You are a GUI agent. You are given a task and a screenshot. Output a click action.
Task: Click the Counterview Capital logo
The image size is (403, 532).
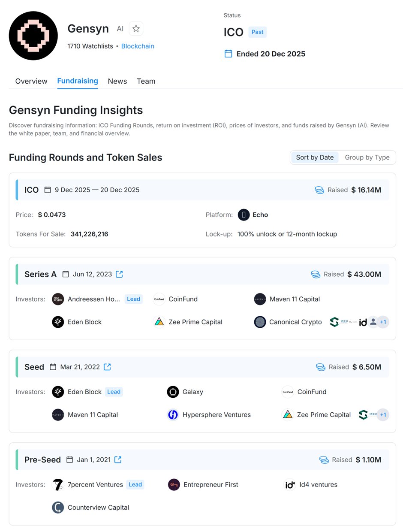58,508
